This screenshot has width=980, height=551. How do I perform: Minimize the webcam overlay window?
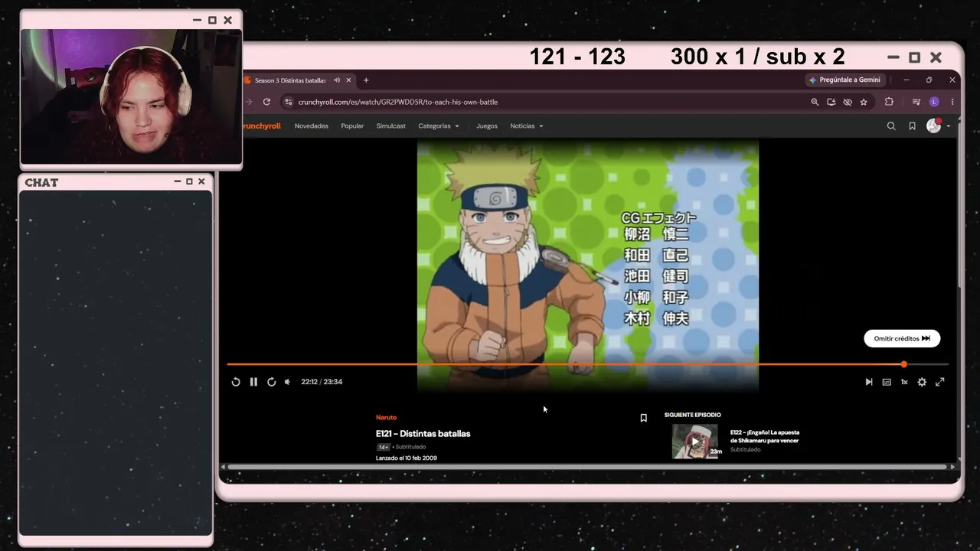(x=198, y=21)
